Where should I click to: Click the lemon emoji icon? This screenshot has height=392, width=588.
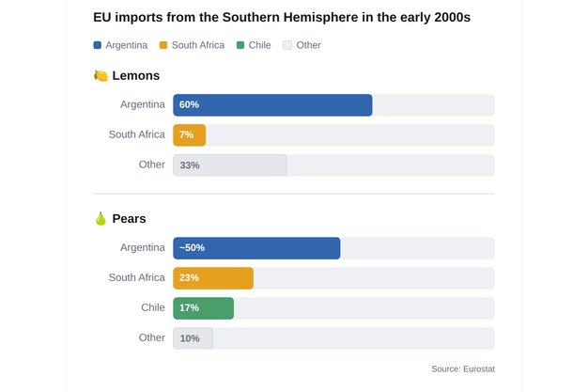(101, 75)
